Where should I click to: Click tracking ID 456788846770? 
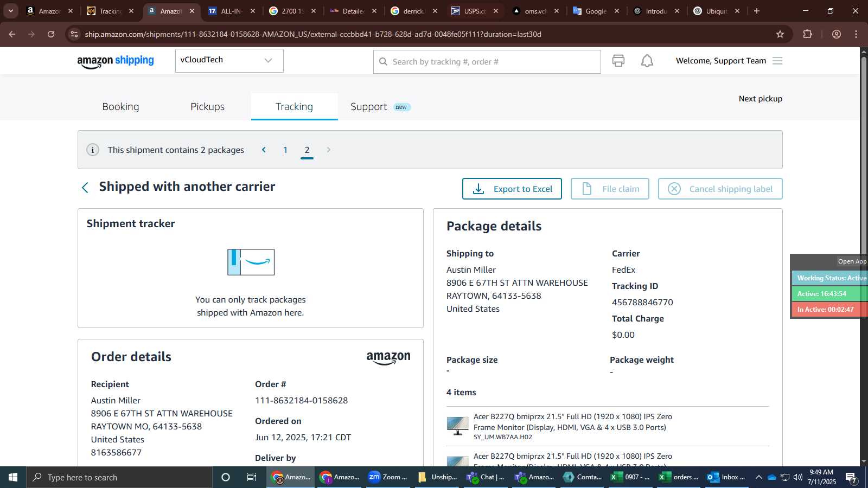(x=642, y=303)
